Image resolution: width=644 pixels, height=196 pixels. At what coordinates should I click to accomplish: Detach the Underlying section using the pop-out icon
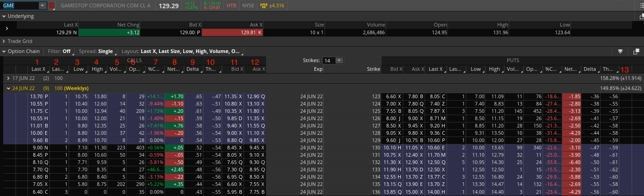point(642,16)
